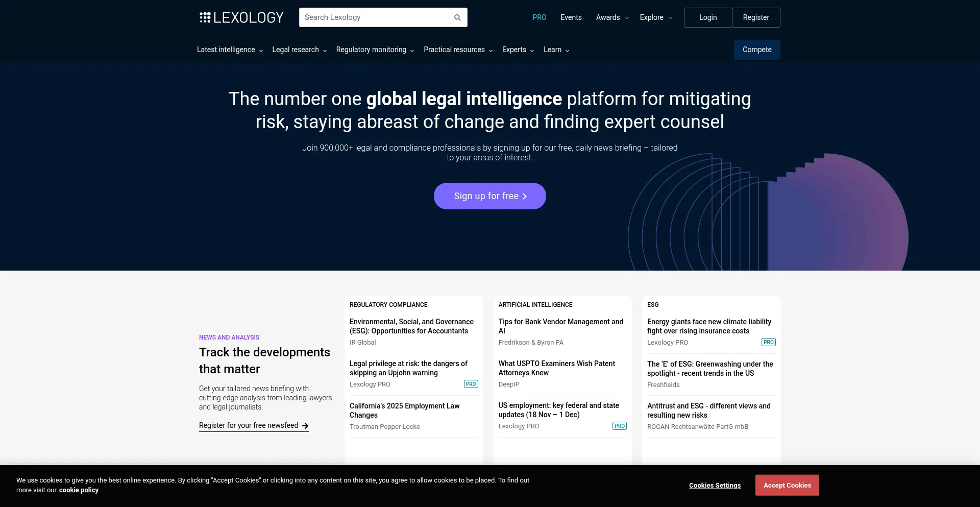Expand the Awards dropdown

tap(612, 18)
